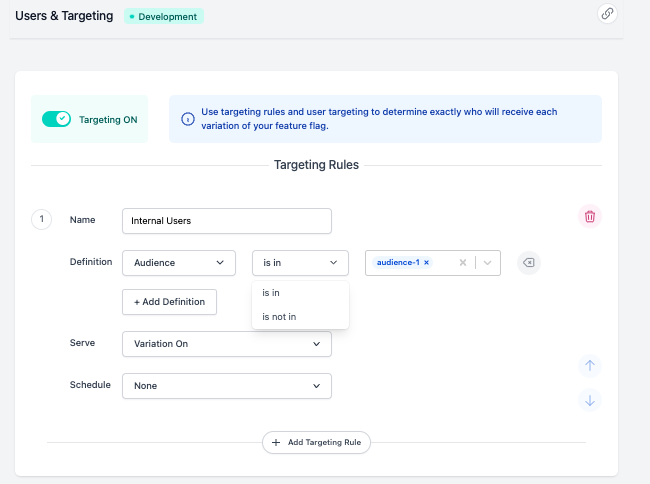
Task: Open the Audience definition type dropdown
Action: click(178, 263)
